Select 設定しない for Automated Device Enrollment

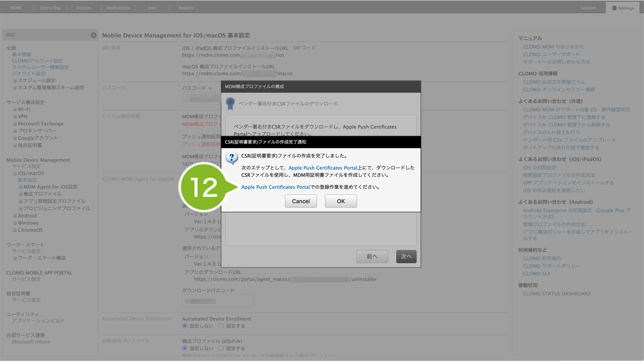click(185, 326)
